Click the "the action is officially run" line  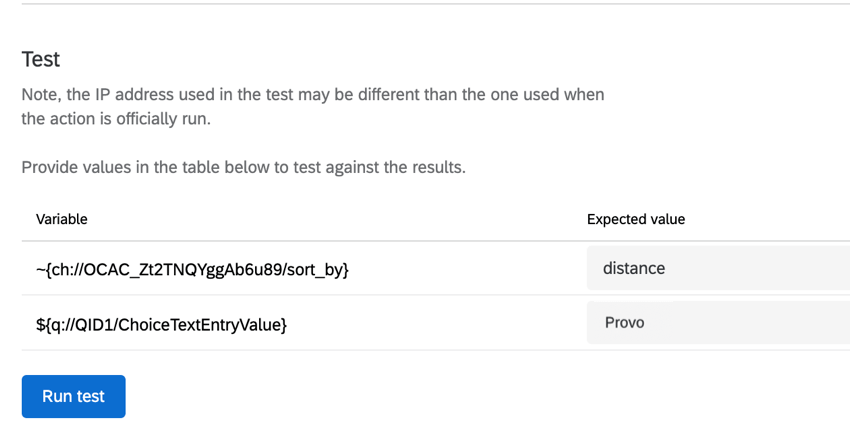pyautogui.click(x=116, y=118)
